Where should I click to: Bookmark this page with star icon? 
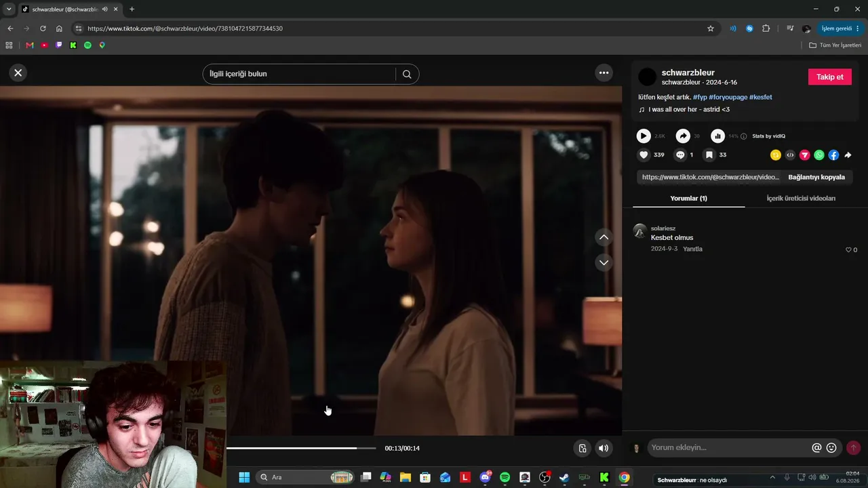pos(711,28)
